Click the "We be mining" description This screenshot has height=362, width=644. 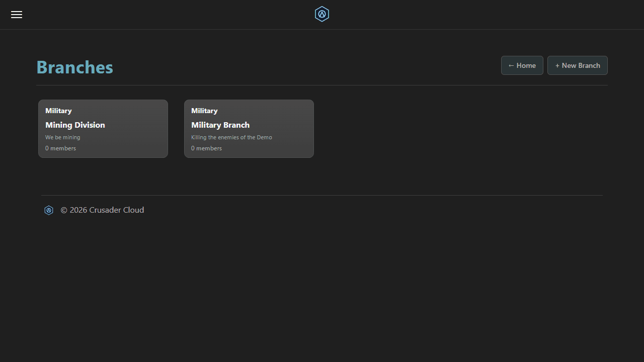pos(62,137)
